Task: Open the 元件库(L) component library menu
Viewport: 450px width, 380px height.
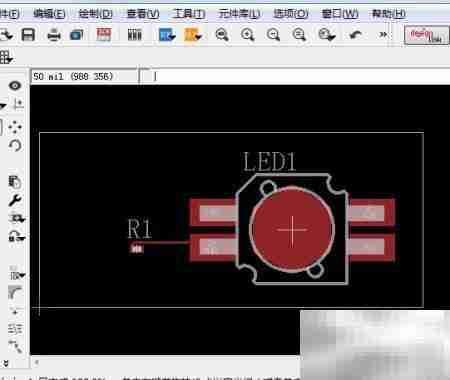Action: [239, 14]
